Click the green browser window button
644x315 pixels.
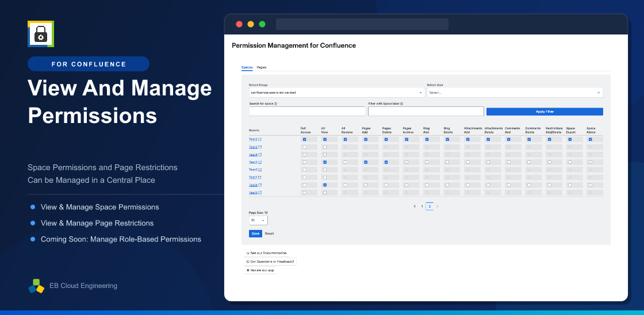[262, 24]
